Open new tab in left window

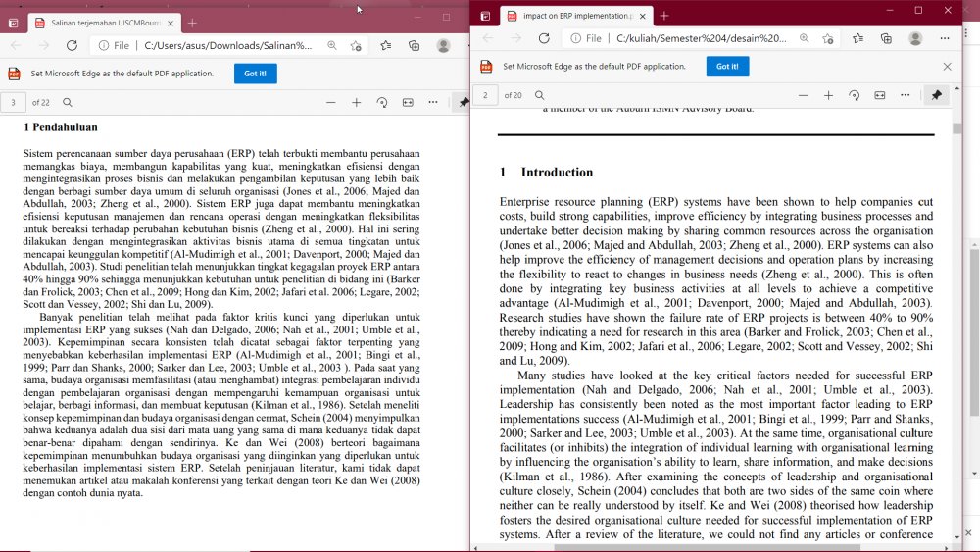point(192,24)
